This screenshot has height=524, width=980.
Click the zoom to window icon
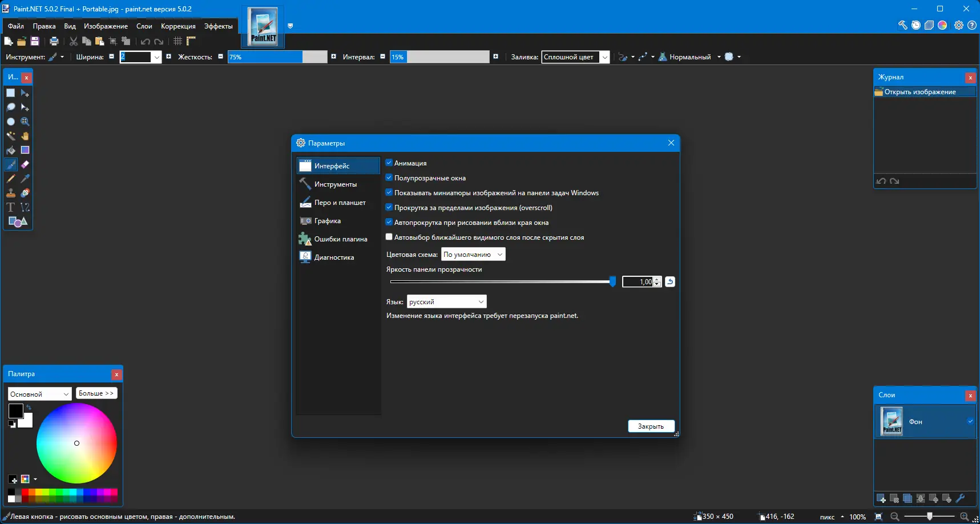[x=879, y=517]
